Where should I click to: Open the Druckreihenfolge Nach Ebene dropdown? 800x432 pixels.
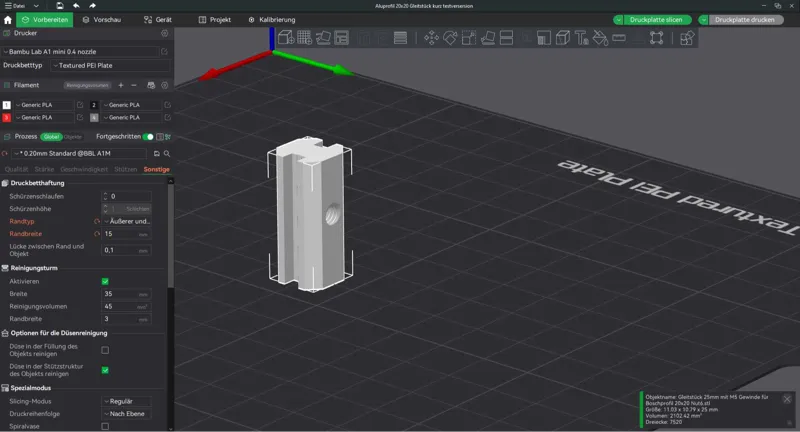(x=127, y=414)
